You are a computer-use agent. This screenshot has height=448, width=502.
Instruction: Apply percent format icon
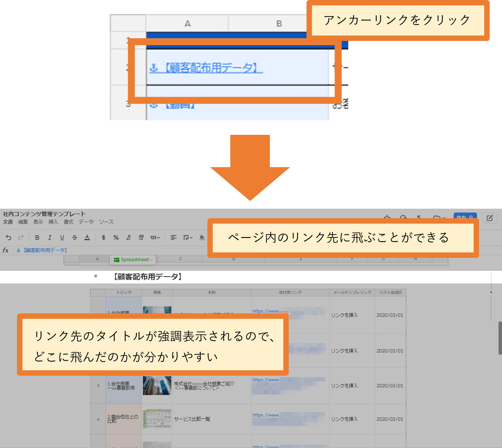point(116,238)
